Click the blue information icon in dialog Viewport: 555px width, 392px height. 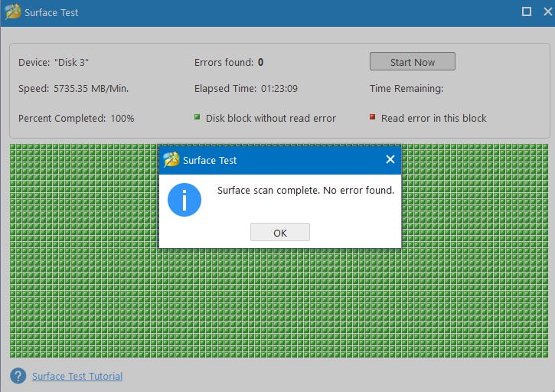click(x=184, y=200)
